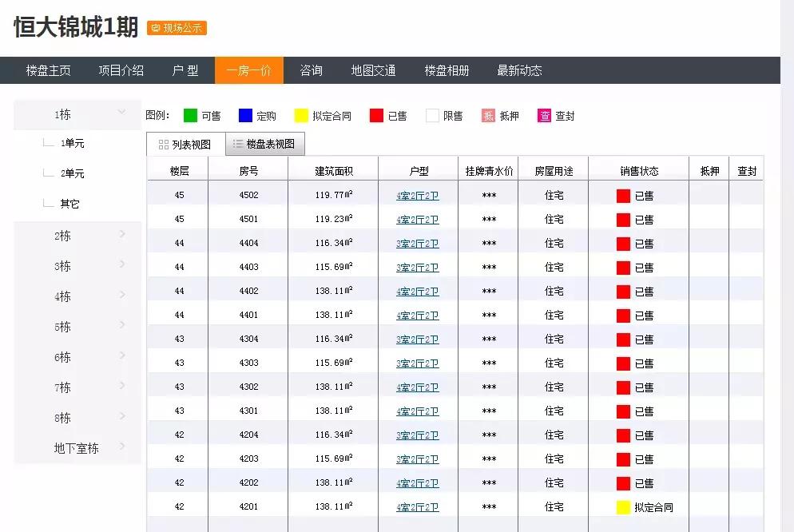Click the 现场公示 badge next to title

pyautogui.click(x=175, y=27)
